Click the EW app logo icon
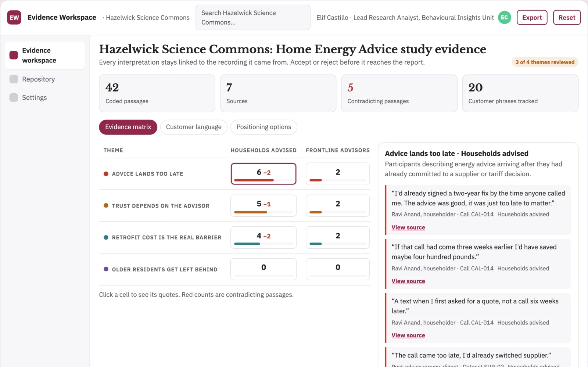This screenshot has height=367, width=588. coord(14,17)
